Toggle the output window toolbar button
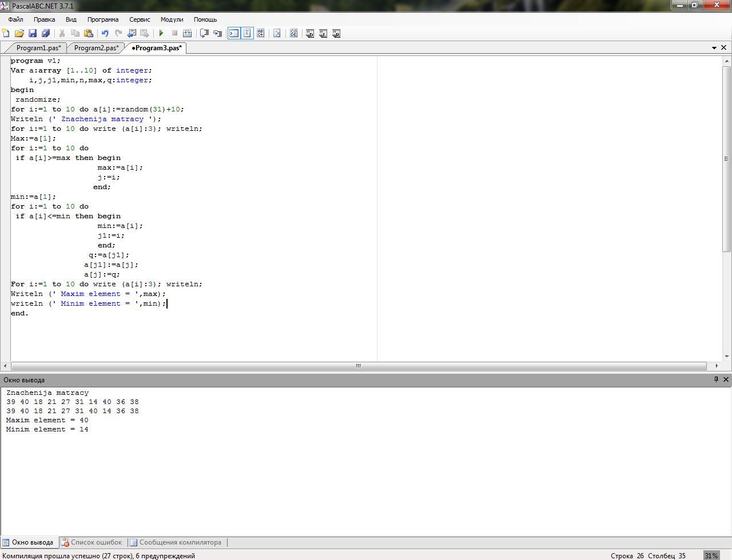This screenshot has height=560, width=732. [234, 33]
